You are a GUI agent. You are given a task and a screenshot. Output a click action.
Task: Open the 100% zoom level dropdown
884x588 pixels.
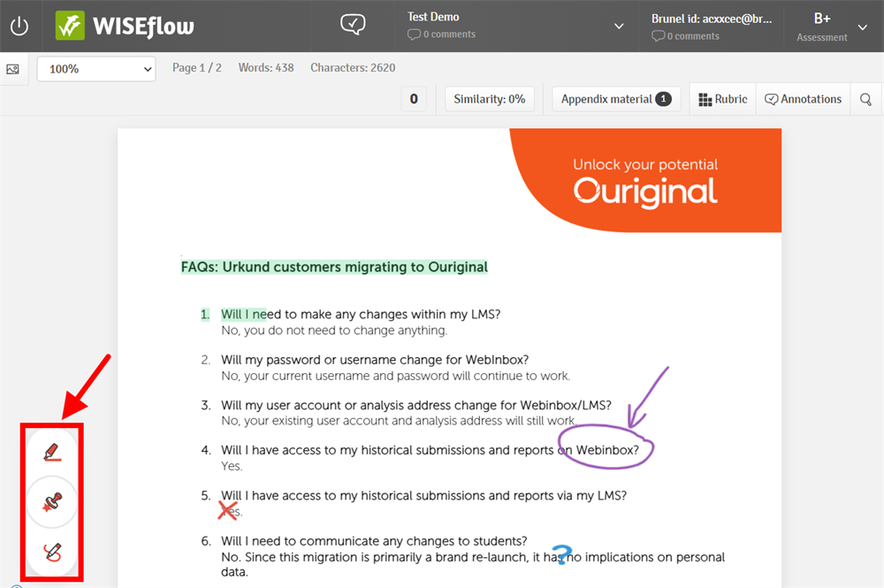click(x=96, y=69)
